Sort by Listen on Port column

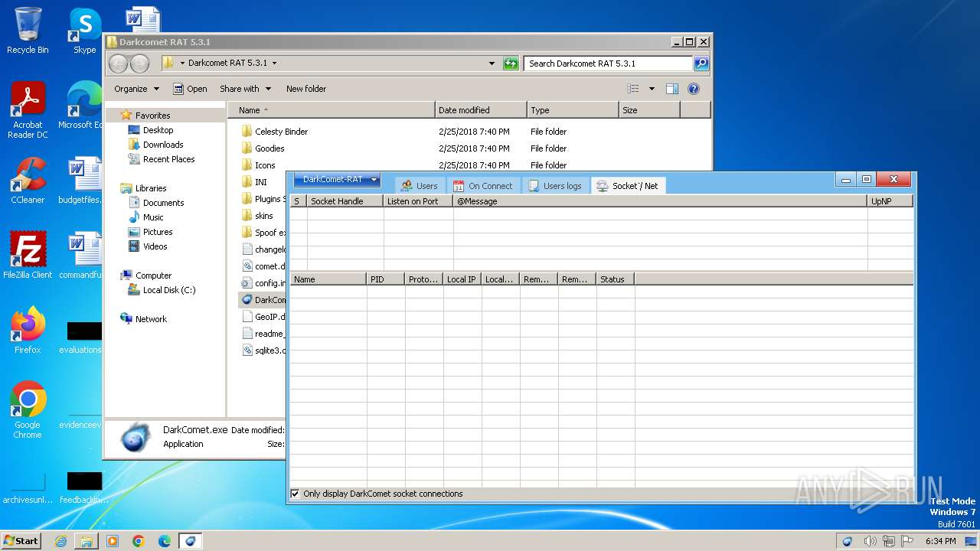coord(418,201)
